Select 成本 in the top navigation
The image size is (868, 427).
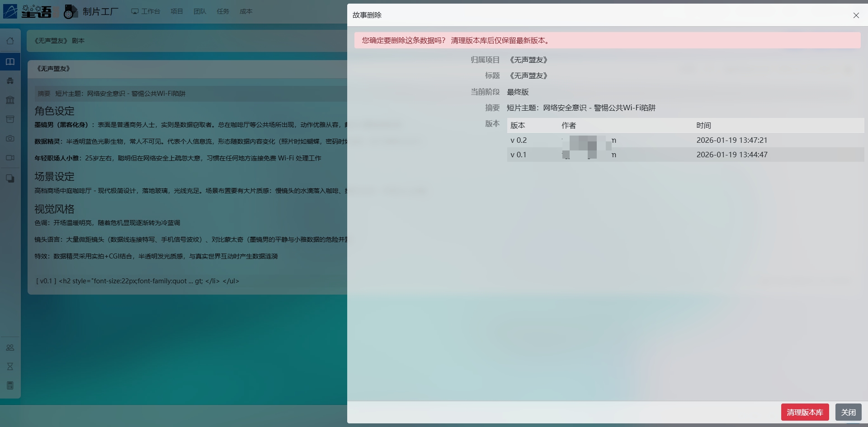click(x=246, y=11)
